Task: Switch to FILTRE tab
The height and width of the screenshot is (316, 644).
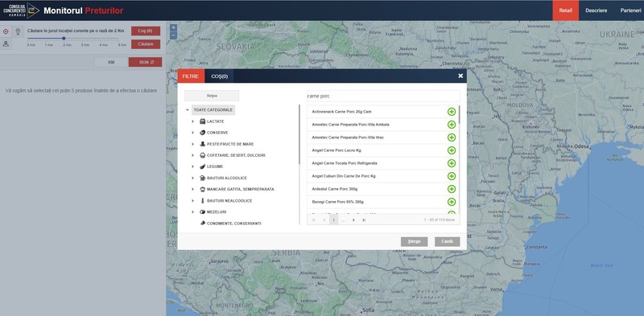Action: pyautogui.click(x=190, y=76)
